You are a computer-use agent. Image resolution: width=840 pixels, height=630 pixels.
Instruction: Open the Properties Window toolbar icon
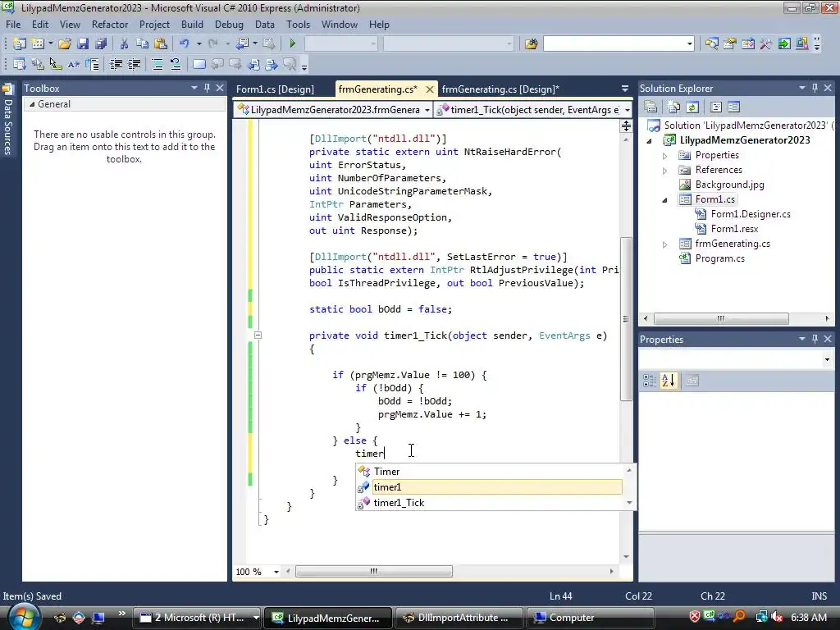click(x=729, y=43)
